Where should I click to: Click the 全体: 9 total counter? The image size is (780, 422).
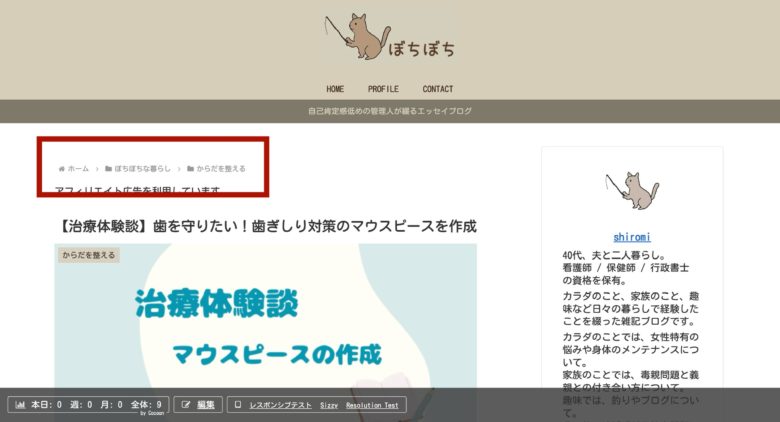click(x=146, y=405)
